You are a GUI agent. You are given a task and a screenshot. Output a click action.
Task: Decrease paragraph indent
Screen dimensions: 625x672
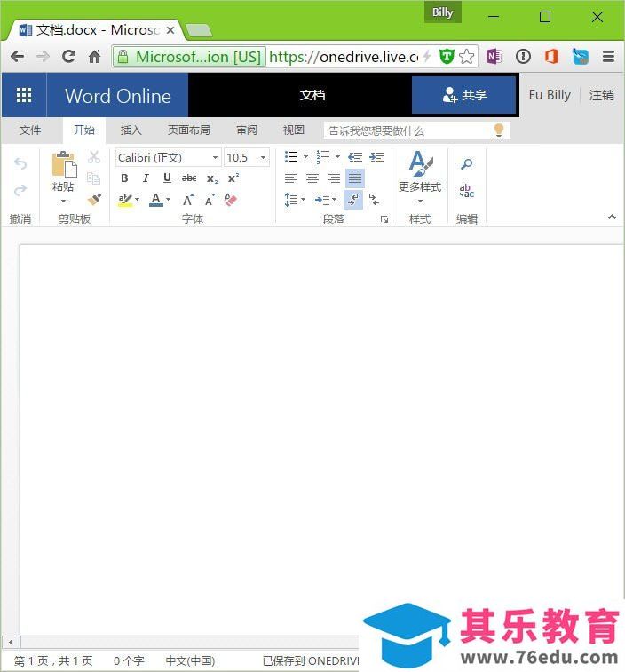tap(355, 157)
